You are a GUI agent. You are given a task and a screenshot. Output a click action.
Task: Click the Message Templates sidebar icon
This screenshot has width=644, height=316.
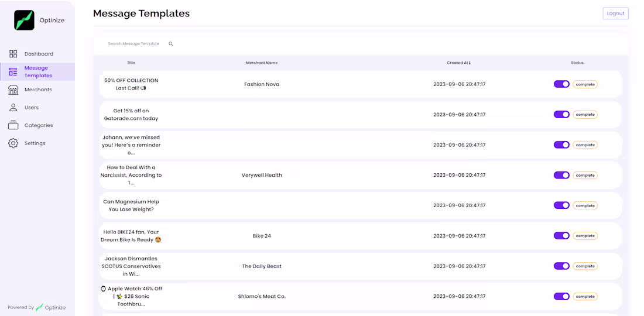pyautogui.click(x=13, y=72)
